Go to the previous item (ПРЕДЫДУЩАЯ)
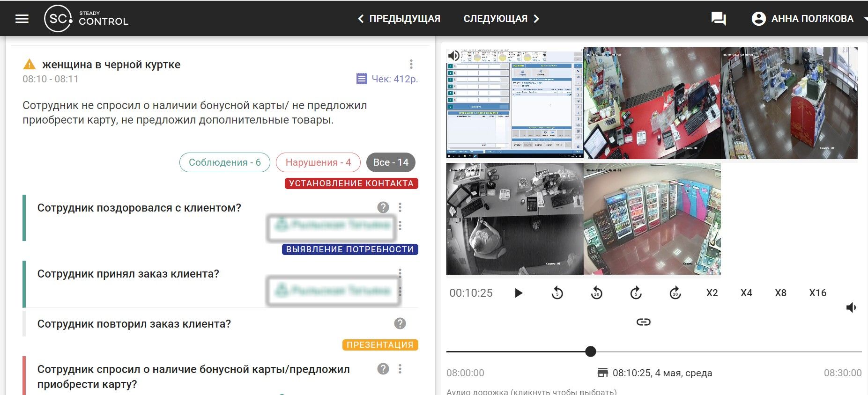Screen dimensions: 868x395 click(399, 19)
